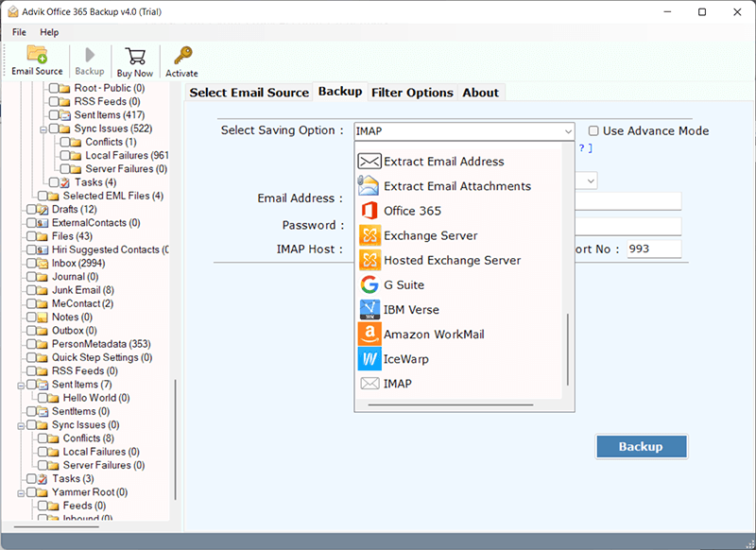Image resolution: width=756 pixels, height=550 pixels.
Task: Click the Backup play toolbar icon
Action: 90,55
